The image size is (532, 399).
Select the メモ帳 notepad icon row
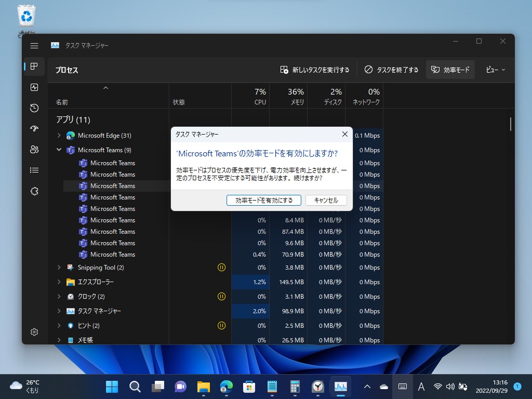71,340
